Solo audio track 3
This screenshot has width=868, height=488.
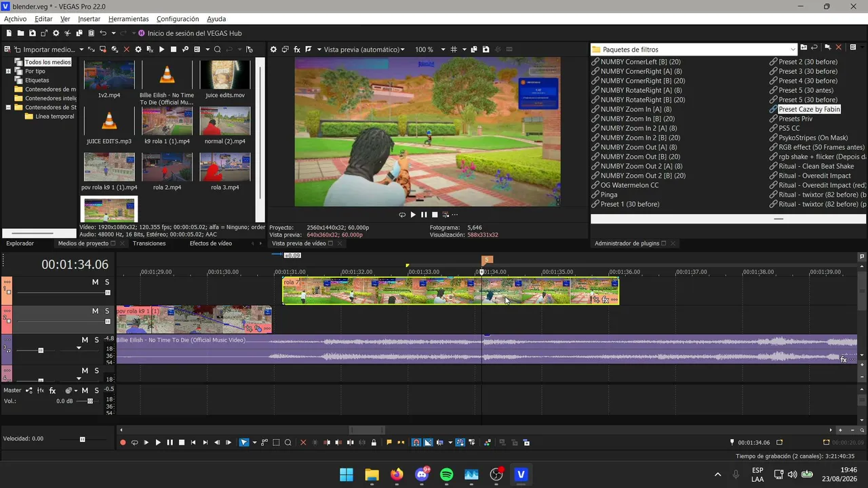pos(96,340)
